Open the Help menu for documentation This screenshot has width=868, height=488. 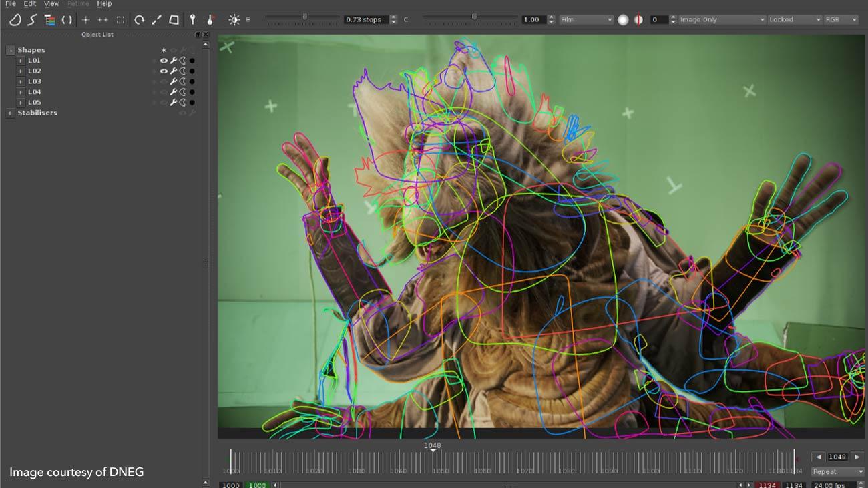click(x=103, y=3)
